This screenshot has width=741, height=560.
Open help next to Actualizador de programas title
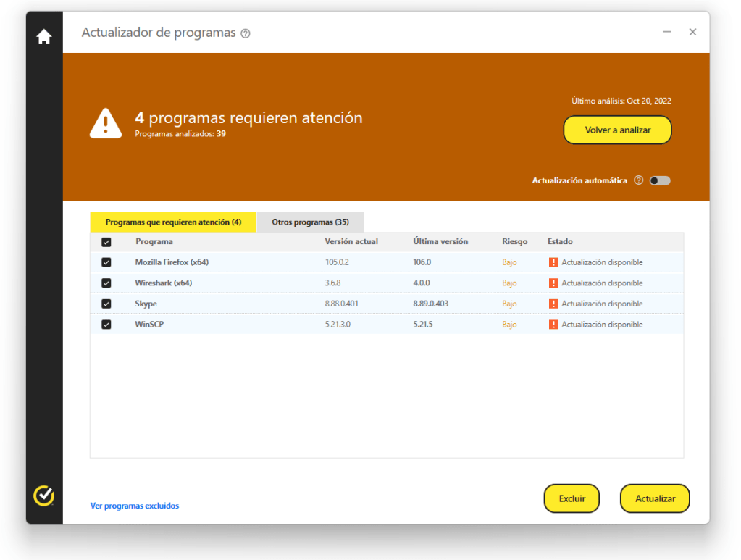coord(246,33)
